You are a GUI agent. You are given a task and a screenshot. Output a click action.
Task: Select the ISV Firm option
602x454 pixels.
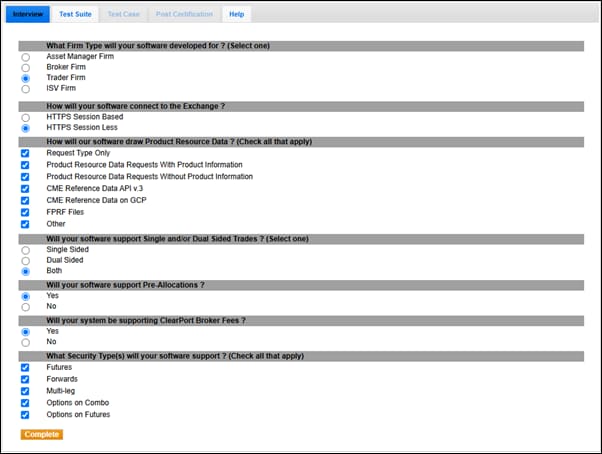[x=25, y=89]
